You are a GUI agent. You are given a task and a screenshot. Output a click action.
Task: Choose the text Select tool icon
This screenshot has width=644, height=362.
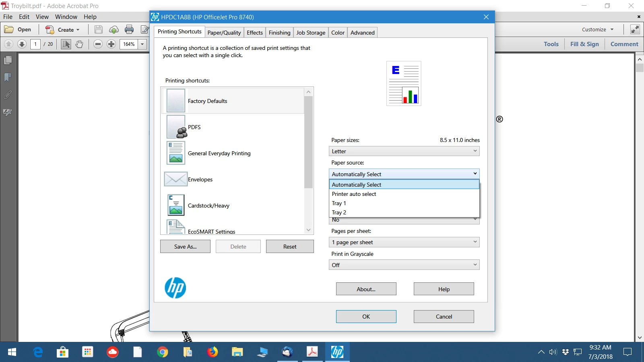pyautogui.click(x=66, y=44)
